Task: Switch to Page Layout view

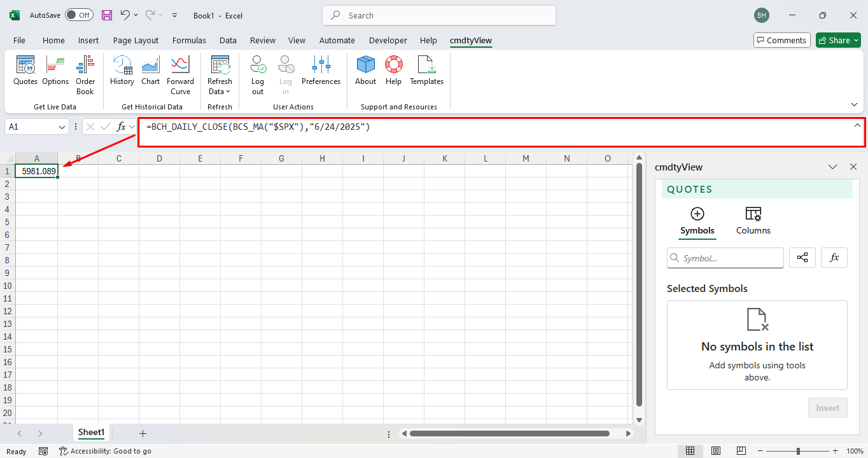Action: (x=716, y=451)
